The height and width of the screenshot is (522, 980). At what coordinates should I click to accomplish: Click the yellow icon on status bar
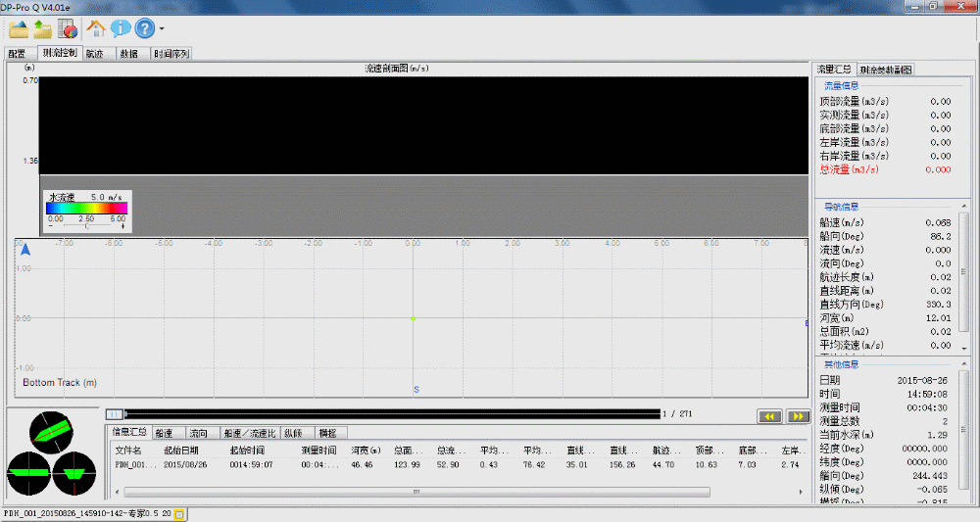coord(178,514)
